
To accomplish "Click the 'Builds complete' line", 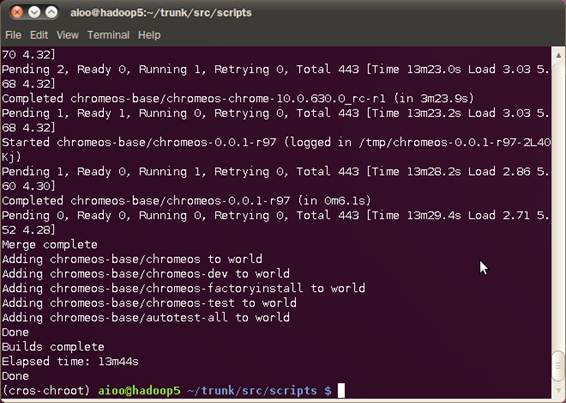I will click(x=53, y=347).
